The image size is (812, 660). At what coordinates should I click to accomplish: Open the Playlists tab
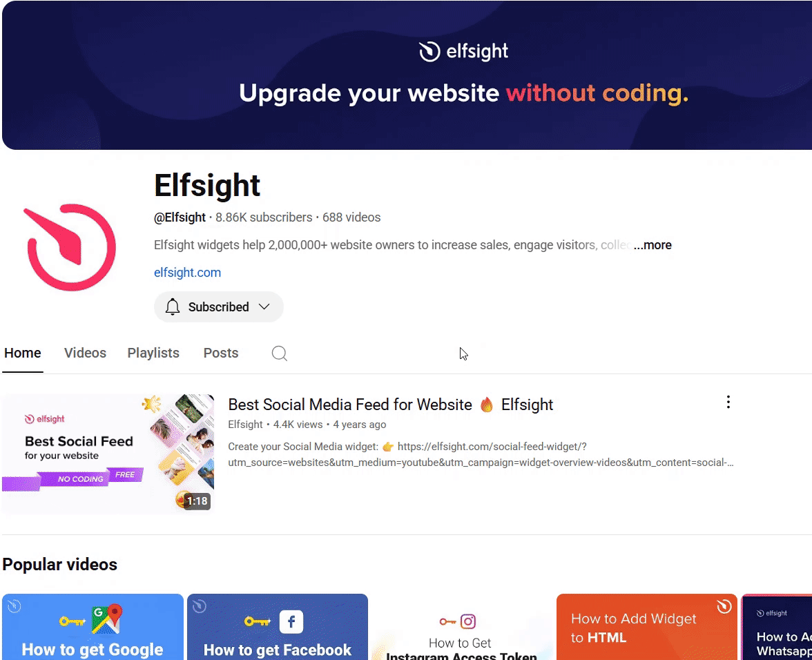(x=153, y=353)
